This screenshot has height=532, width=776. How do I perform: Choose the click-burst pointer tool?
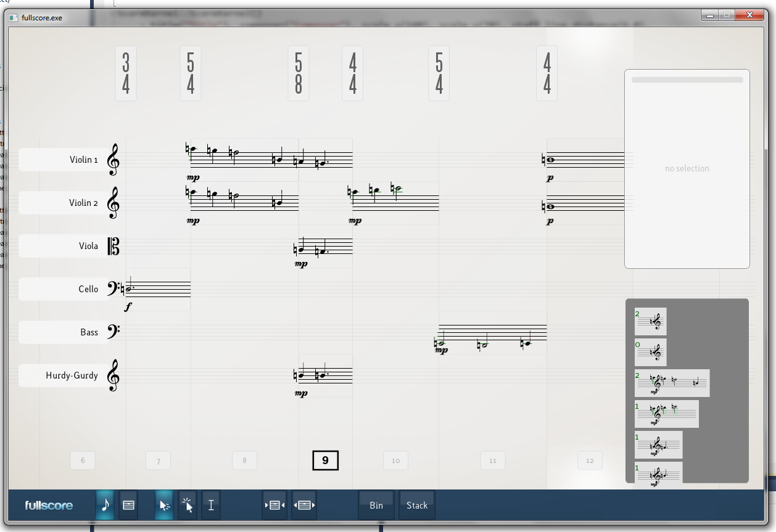[188, 505]
